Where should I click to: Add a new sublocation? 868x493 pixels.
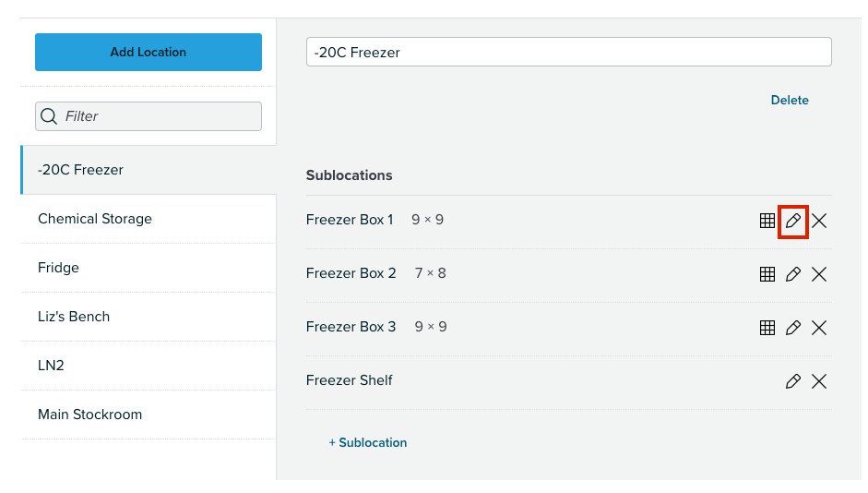(x=367, y=442)
